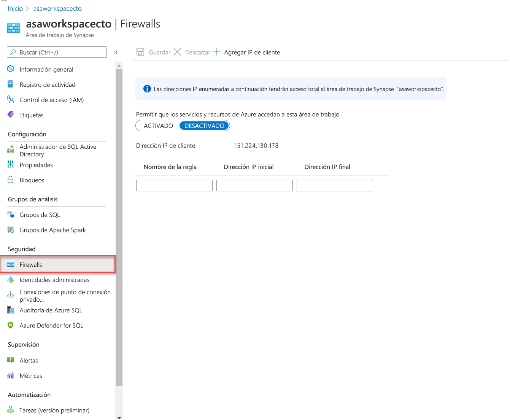Click the Métricas chart icon
Image resolution: width=510 pixels, height=420 pixels.
(x=11, y=375)
